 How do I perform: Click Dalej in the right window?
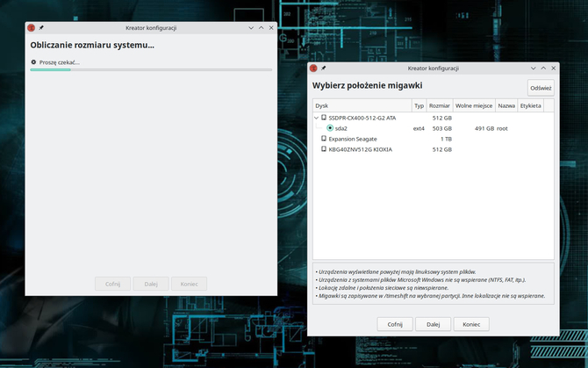[434, 324]
